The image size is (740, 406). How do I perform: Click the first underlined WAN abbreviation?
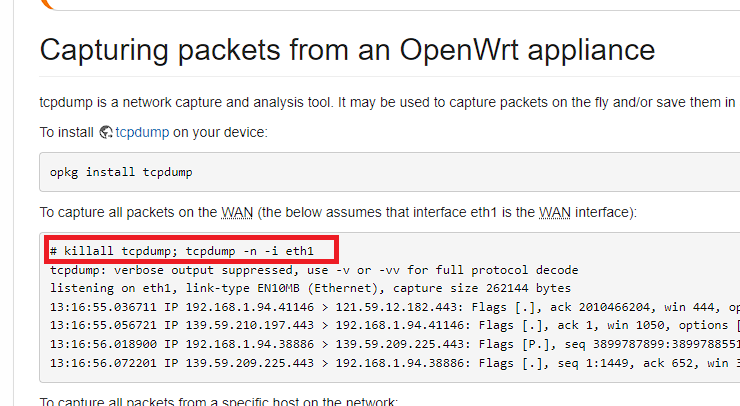[237, 212]
